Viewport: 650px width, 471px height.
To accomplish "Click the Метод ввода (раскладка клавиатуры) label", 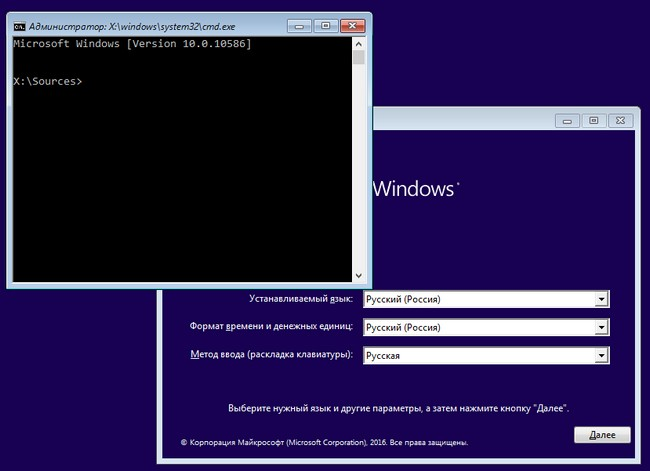I will coord(272,354).
